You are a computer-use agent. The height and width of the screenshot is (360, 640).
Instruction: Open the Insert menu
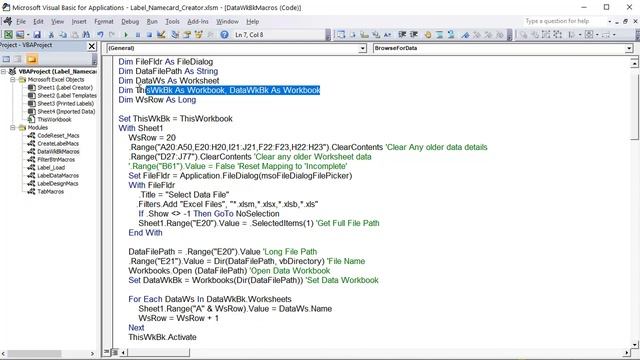79,21
